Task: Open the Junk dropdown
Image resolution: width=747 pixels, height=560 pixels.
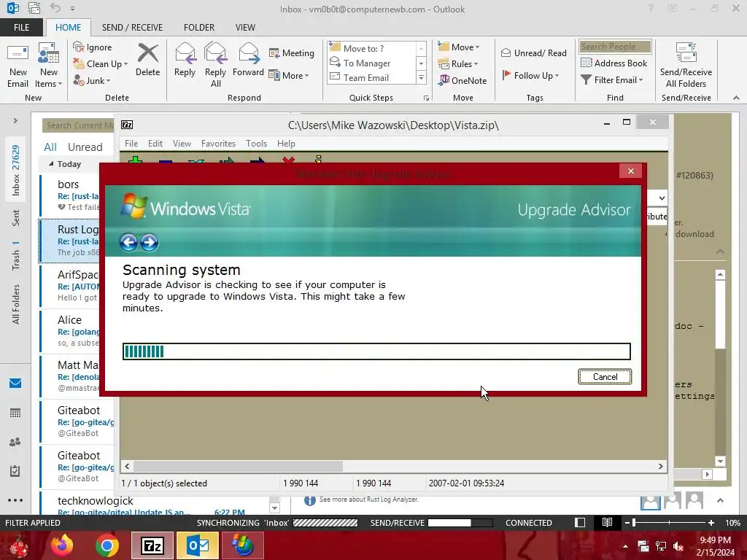Action: 91,80
